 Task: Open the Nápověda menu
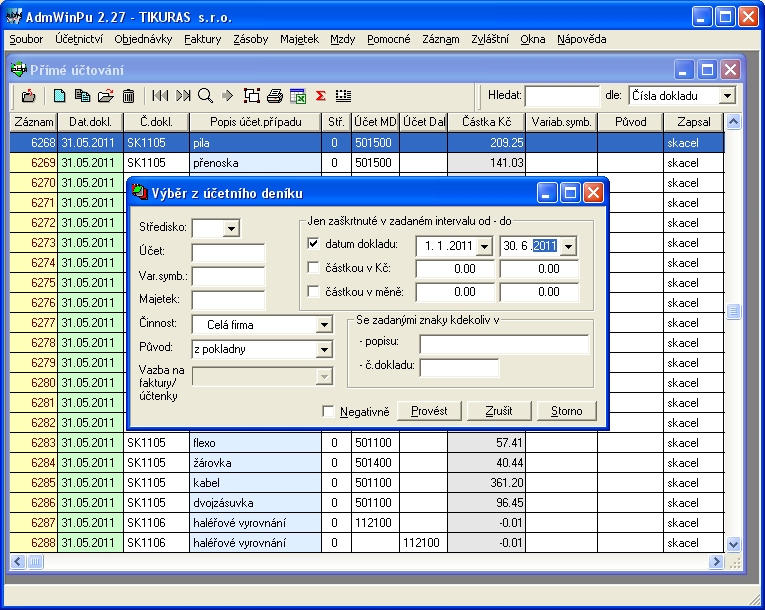(x=582, y=39)
